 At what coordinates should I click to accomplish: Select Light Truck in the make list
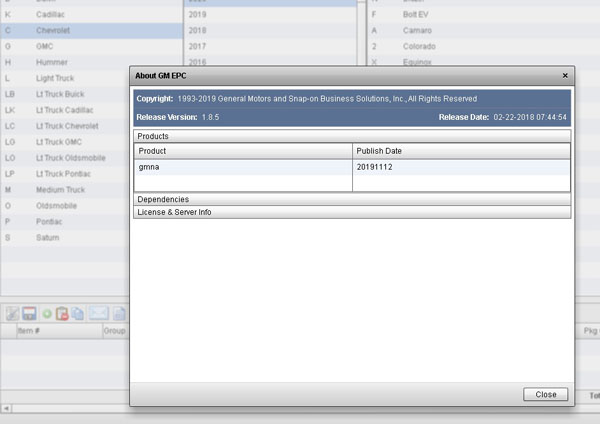[x=65, y=78]
